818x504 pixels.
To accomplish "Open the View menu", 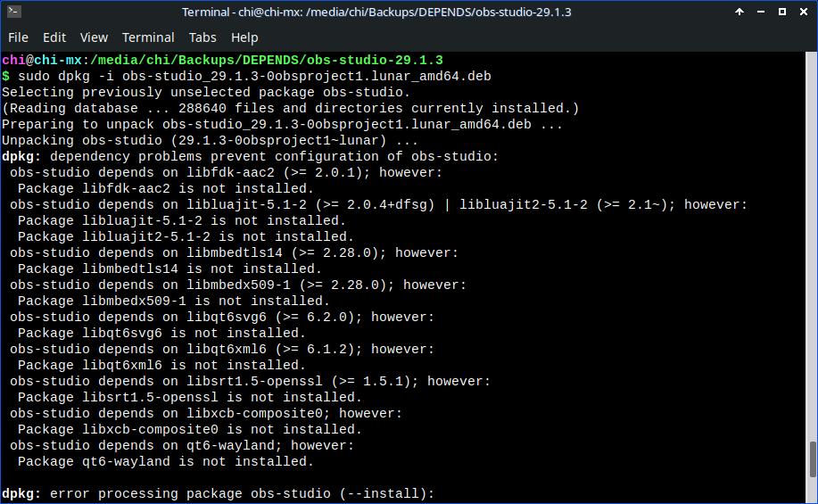I will (94, 37).
